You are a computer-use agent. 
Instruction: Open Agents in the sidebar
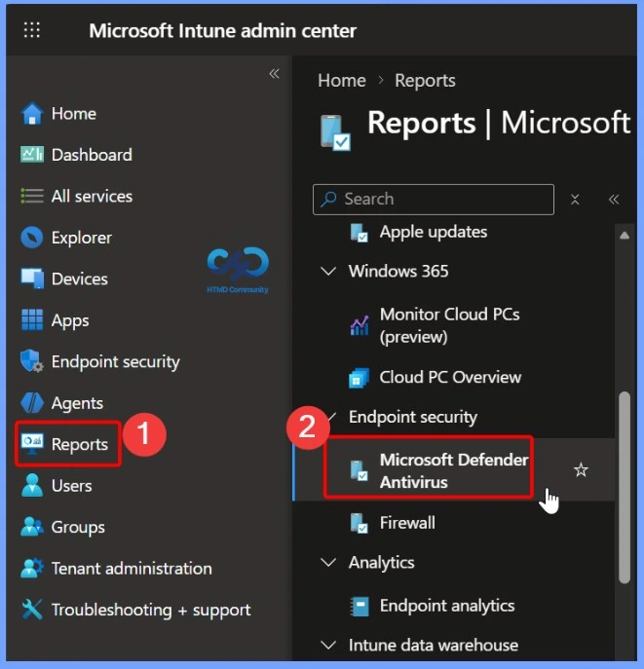coord(77,403)
